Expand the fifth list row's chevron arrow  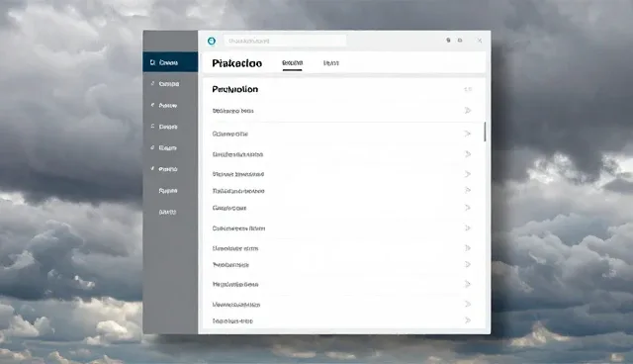[468, 190]
